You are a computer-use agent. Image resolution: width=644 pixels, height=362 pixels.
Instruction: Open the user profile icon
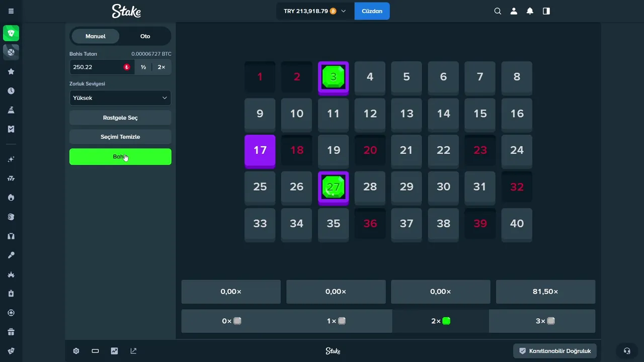514,11
